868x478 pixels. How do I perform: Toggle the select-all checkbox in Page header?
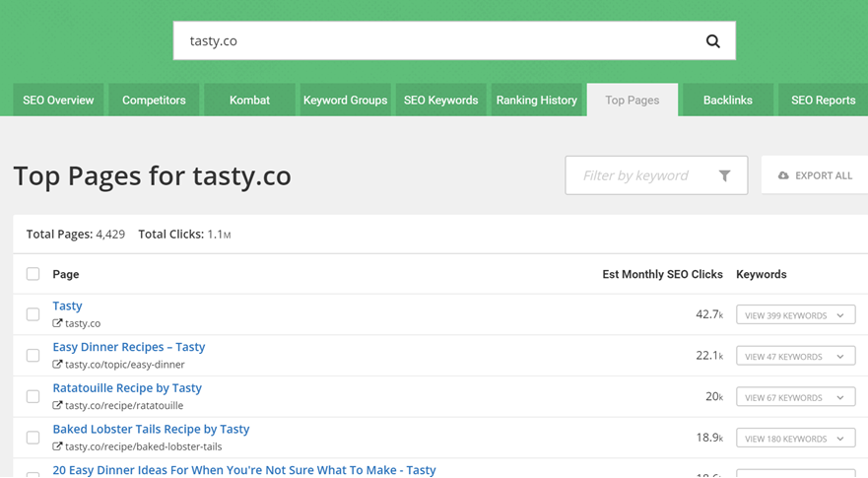[x=33, y=274]
